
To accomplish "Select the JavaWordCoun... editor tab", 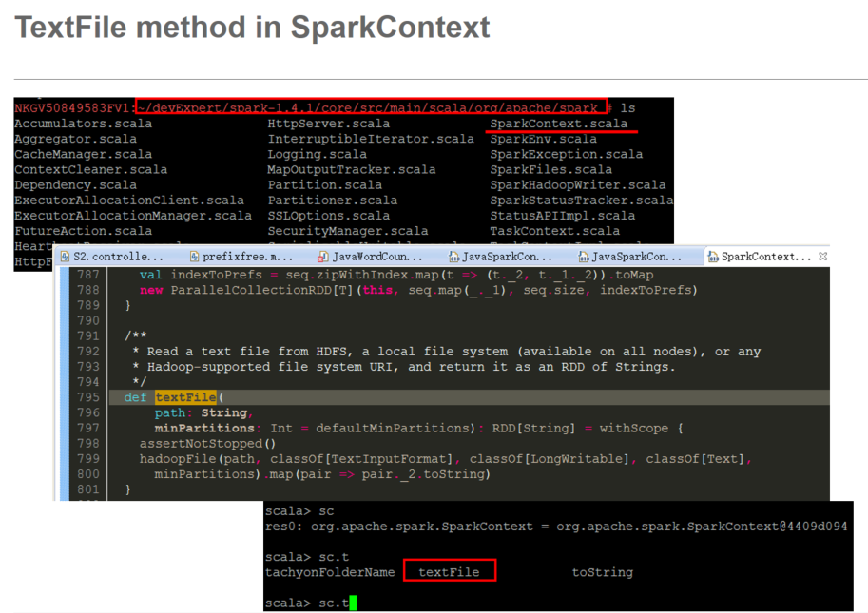I will (x=371, y=257).
